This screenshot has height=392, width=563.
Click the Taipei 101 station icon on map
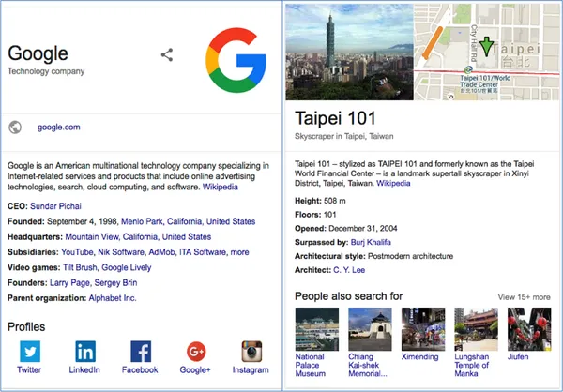click(x=468, y=69)
